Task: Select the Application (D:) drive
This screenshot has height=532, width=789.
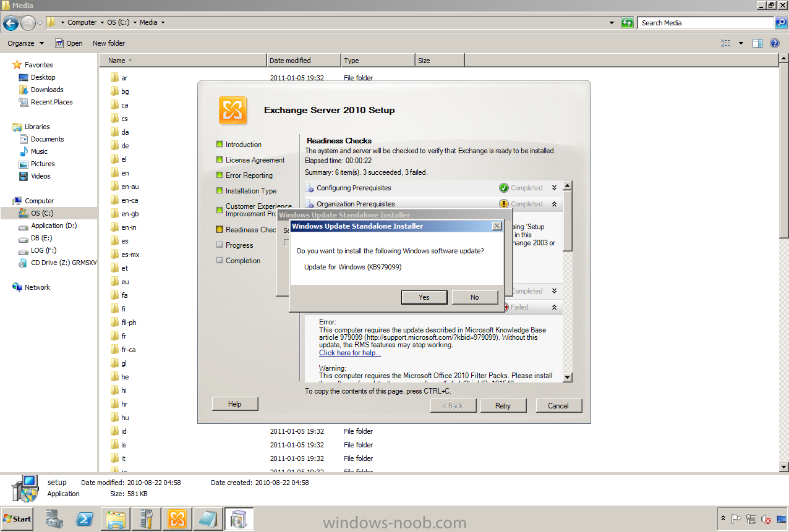Action: click(54, 226)
